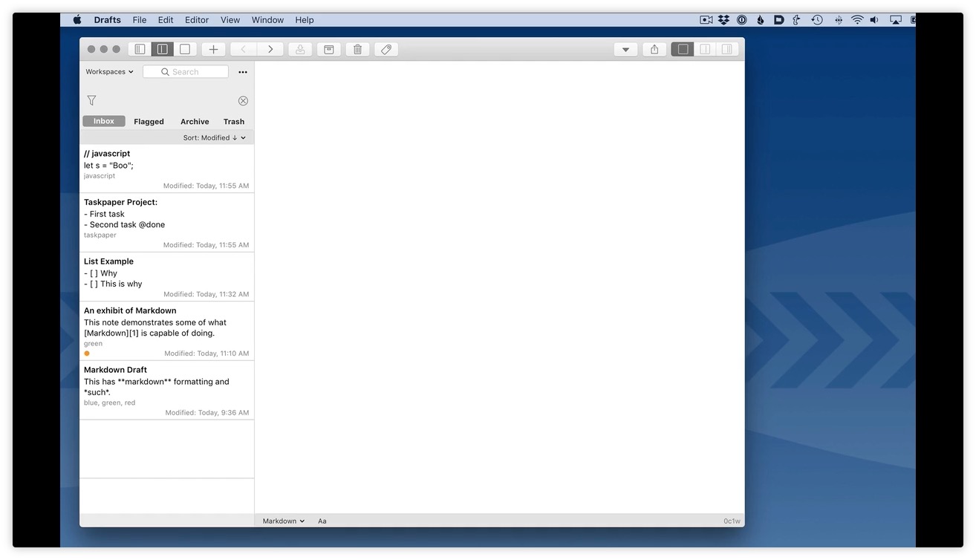The width and height of the screenshot is (976, 560).
Task: Clear filters with the circled X icon
Action: (243, 101)
